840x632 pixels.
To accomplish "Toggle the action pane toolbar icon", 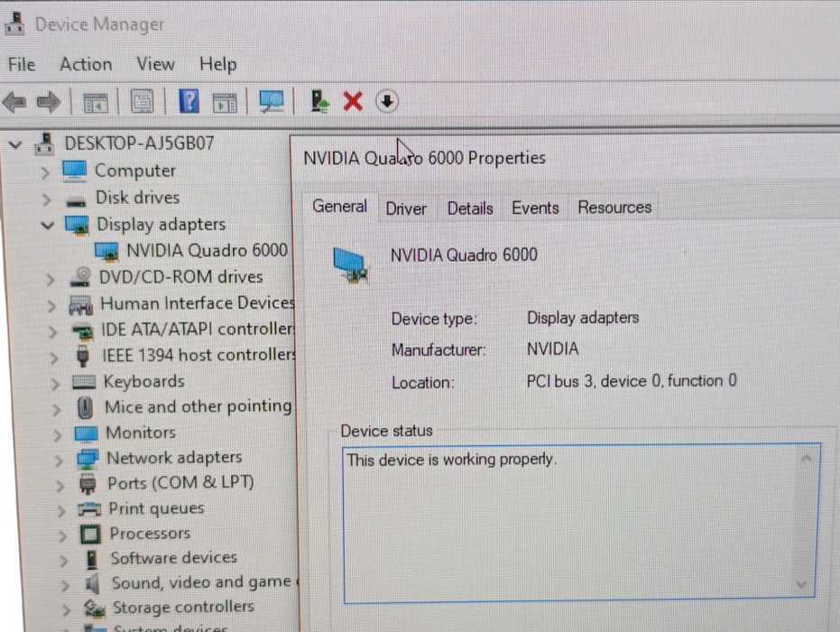I will (x=225, y=102).
